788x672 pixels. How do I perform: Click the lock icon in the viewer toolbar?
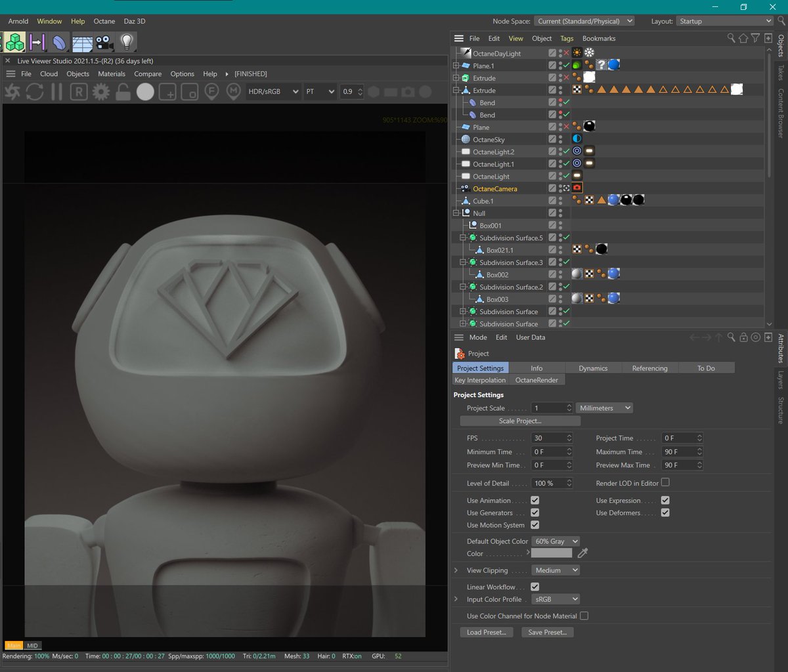[x=123, y=92]
